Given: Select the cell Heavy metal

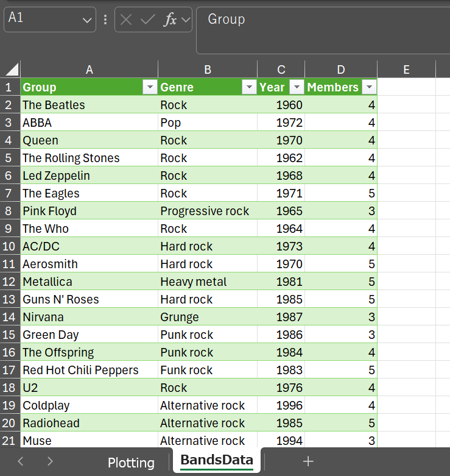Looking at the screenshot, I should [208, 282].
